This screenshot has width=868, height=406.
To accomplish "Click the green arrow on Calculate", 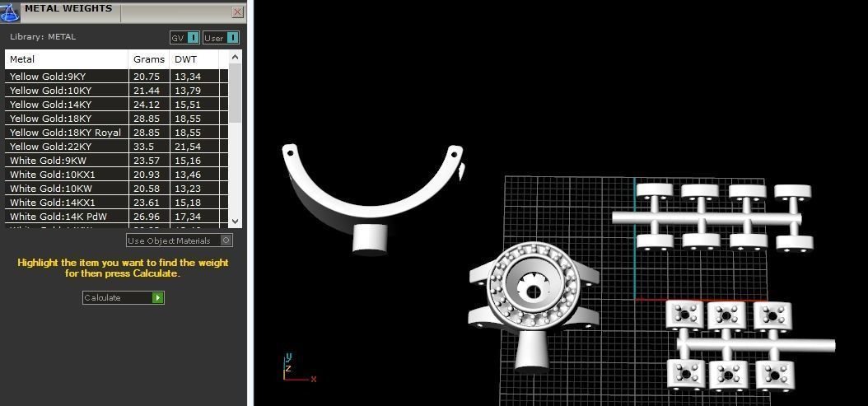I will point(158,297).
